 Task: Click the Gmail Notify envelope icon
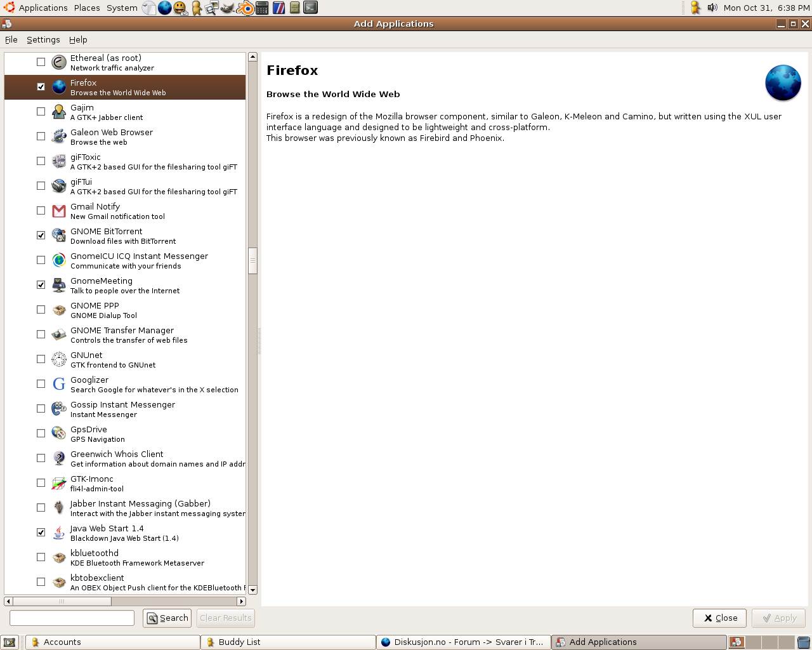click(x=59, y=211)
